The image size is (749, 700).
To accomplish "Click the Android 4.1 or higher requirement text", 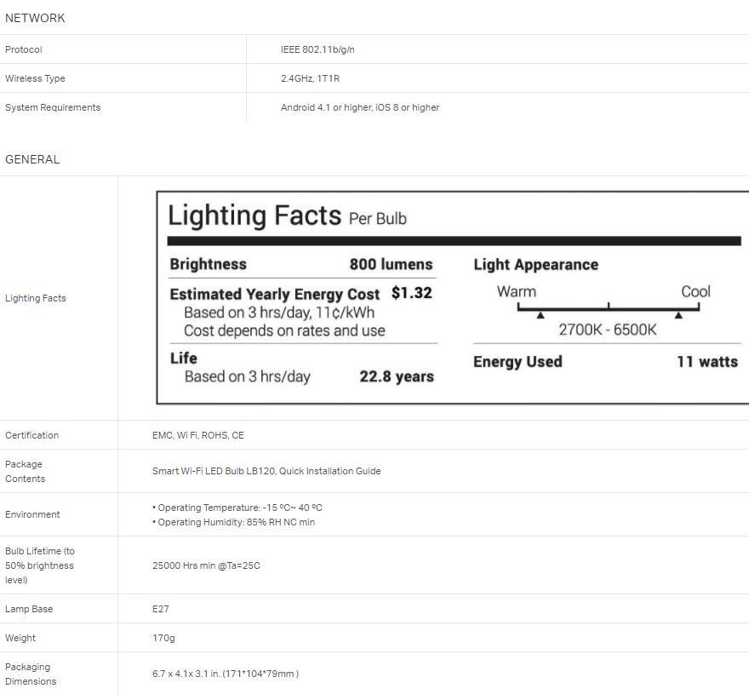I will coord(359,107).
